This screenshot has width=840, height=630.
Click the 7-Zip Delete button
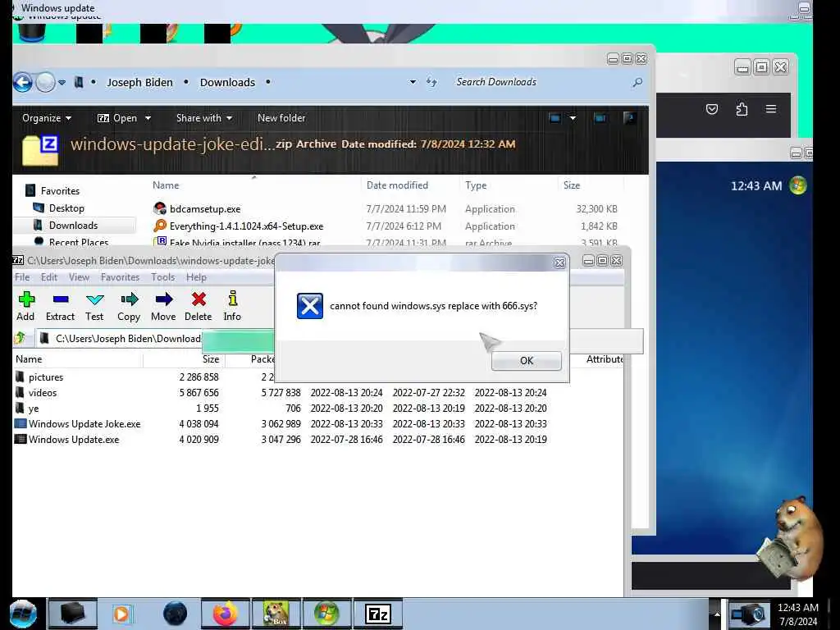199,307
